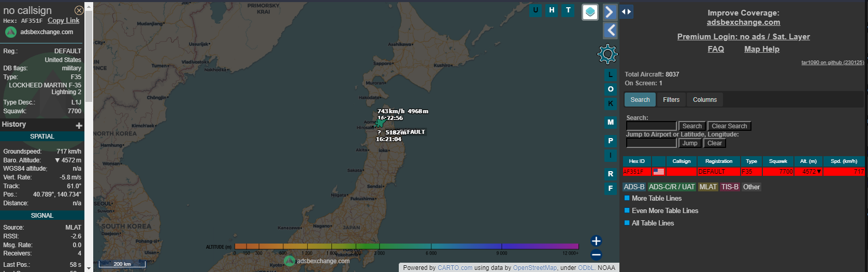The height and width of the screenshot is (272, 868).
Task: Toggle the I map button
Action: [611, 155]
